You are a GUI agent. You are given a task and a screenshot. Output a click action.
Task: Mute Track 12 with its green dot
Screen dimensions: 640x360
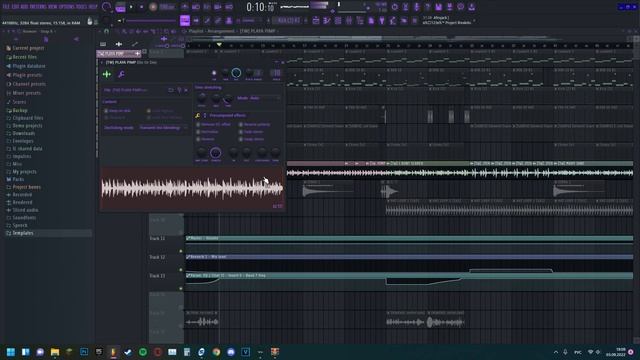click(x=181, y=270)
